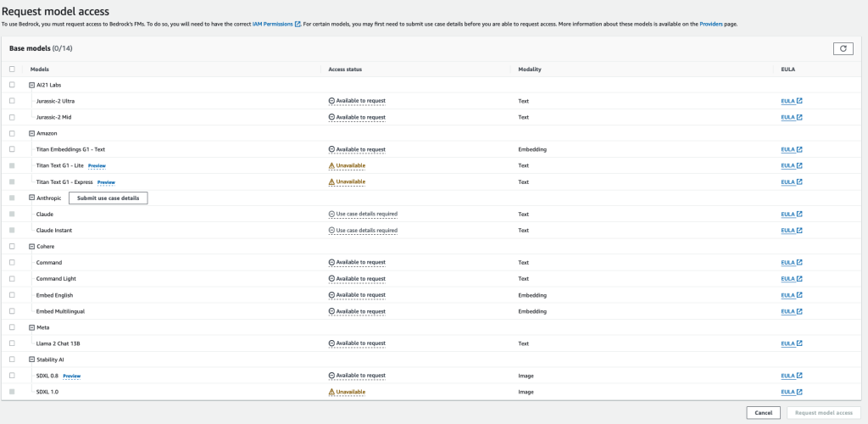The height and width of the screenshot is (424, 868).
Task: Open EULA for Claude
Action: click(792, 215)
